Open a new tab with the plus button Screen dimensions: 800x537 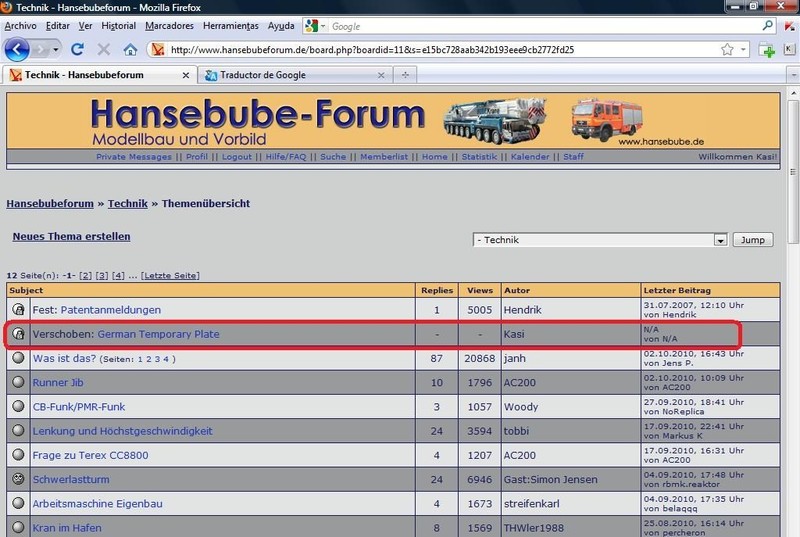pyautogui.click(x=405, y=75)
